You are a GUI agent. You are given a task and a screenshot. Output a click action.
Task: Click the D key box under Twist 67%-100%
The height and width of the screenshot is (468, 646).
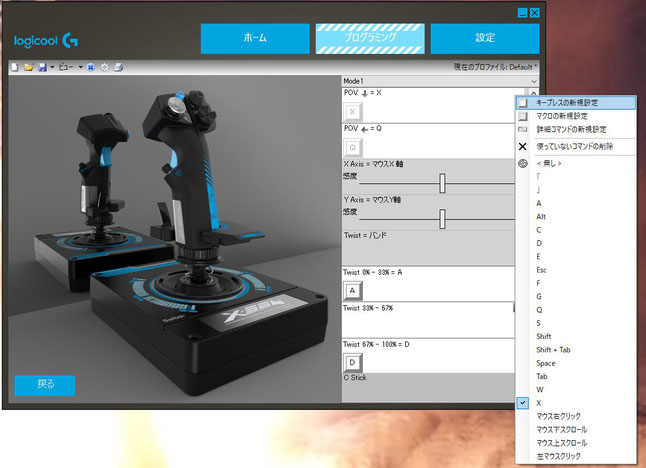353,363
